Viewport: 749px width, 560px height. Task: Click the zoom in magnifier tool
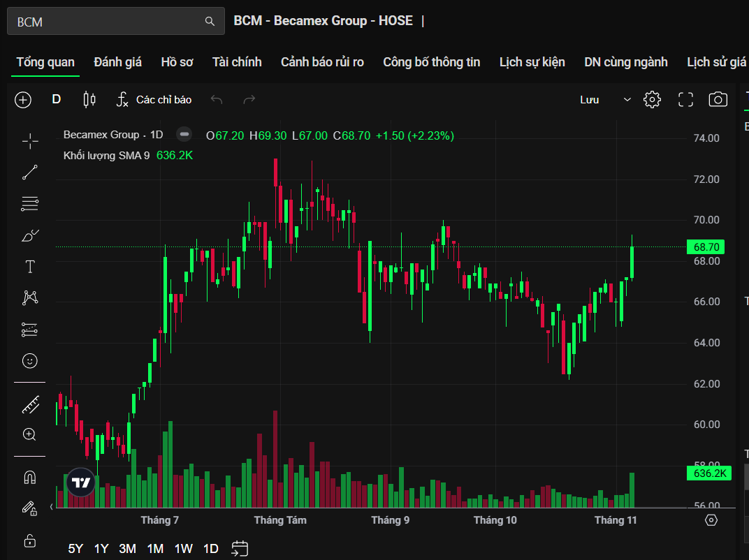pos(30,434)
